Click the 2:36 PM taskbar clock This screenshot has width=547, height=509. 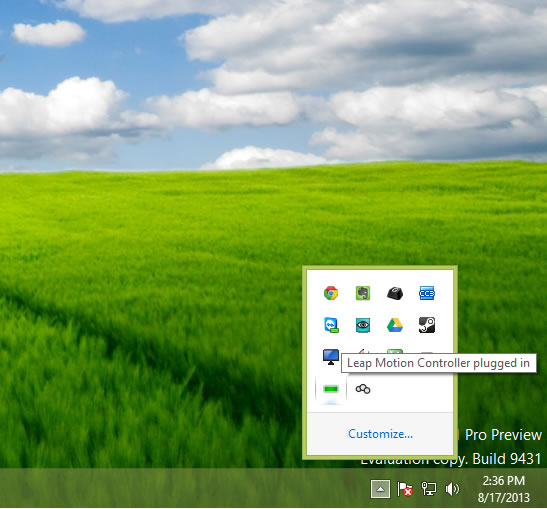pos(503,481)
